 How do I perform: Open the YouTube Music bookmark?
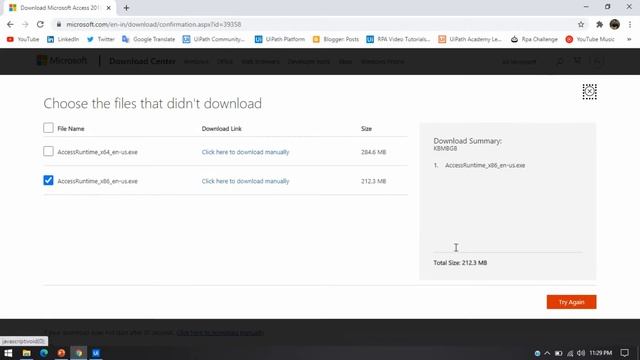pyautogui.click(x=590, y=39)
